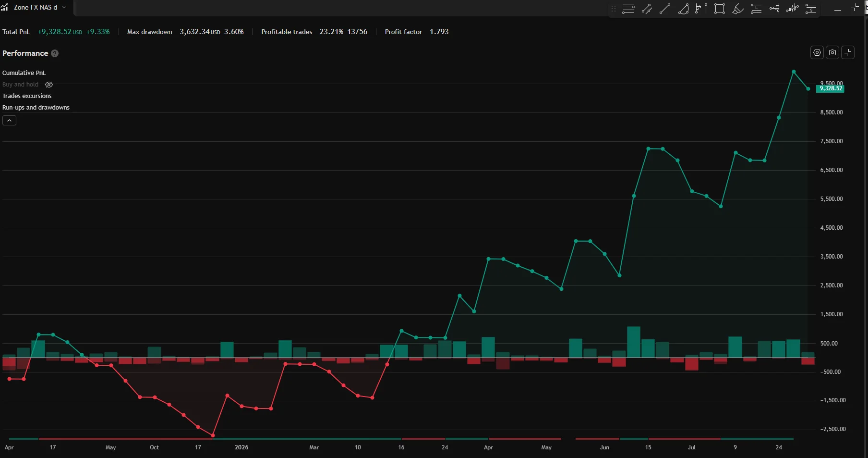Toggle the Cumulative PnL series
The image size is (868, 458).
click(24, 73)
